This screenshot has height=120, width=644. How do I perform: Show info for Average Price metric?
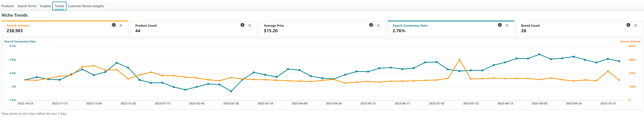371,25
